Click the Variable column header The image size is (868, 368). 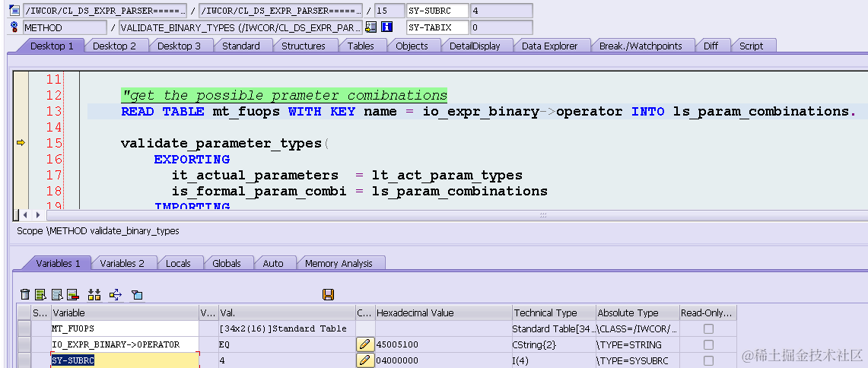[x=125, y=312]
